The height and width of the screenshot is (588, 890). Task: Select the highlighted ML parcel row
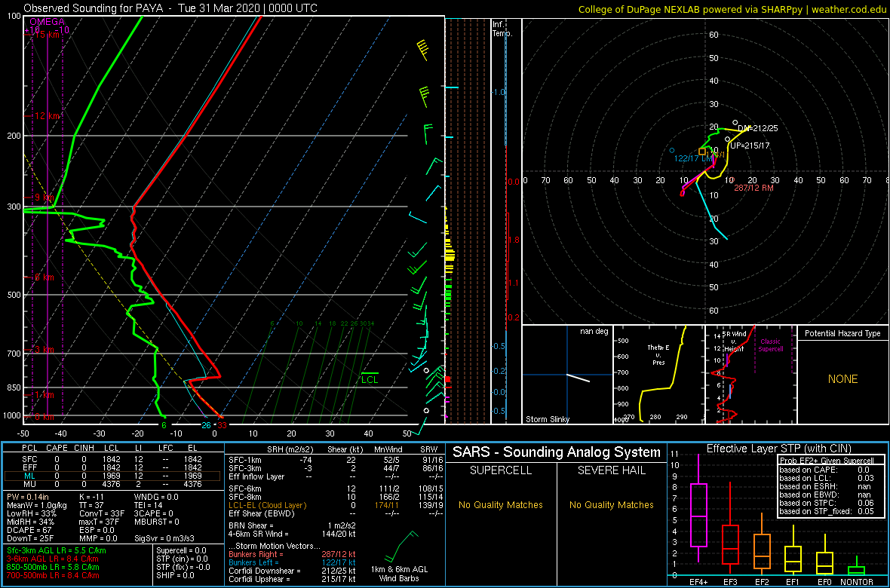pos(112,476)
